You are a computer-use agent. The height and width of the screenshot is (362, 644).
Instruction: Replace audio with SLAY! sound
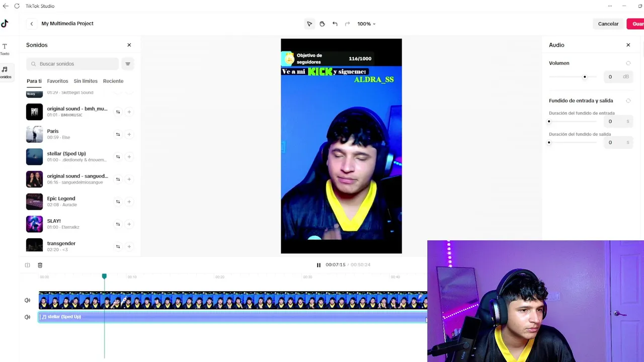pyautogui.click(x=118, y=224)
